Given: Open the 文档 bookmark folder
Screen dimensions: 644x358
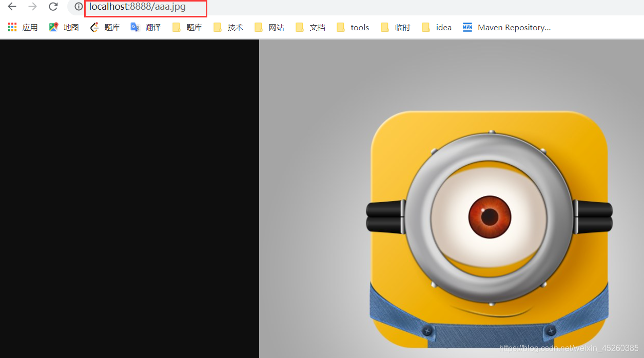Looking at the screenshot, I should point(310,28).
